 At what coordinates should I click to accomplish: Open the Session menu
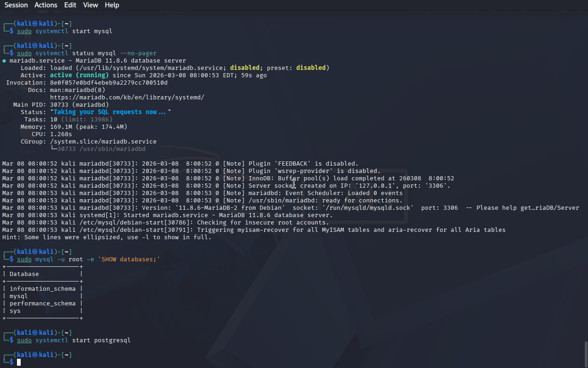coord(16,5)
